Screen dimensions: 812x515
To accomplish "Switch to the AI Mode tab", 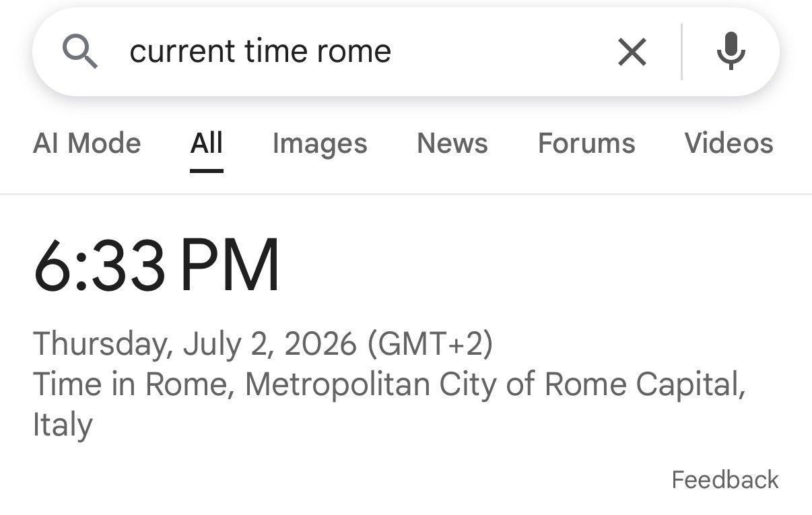I will (x=87, y=143).
